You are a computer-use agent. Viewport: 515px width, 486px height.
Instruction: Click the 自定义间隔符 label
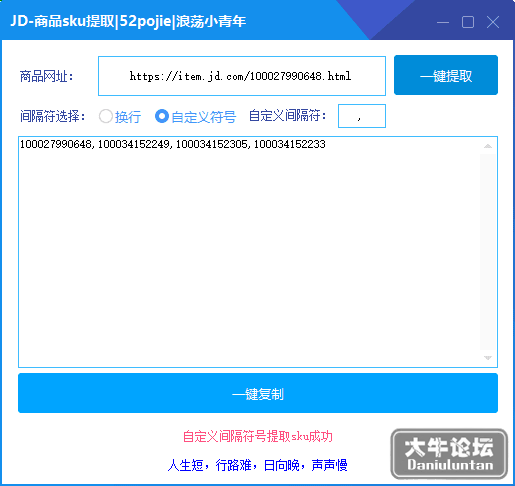(288, 116)
